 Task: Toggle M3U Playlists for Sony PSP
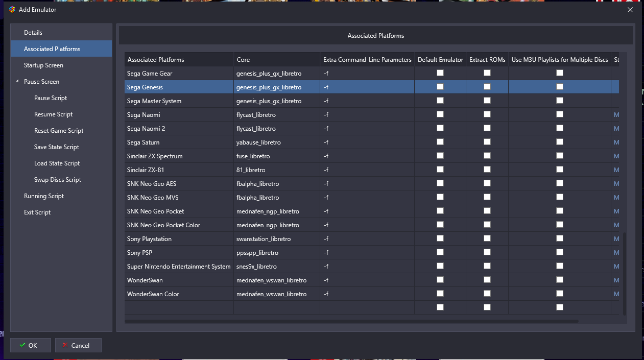pos(560,252)
